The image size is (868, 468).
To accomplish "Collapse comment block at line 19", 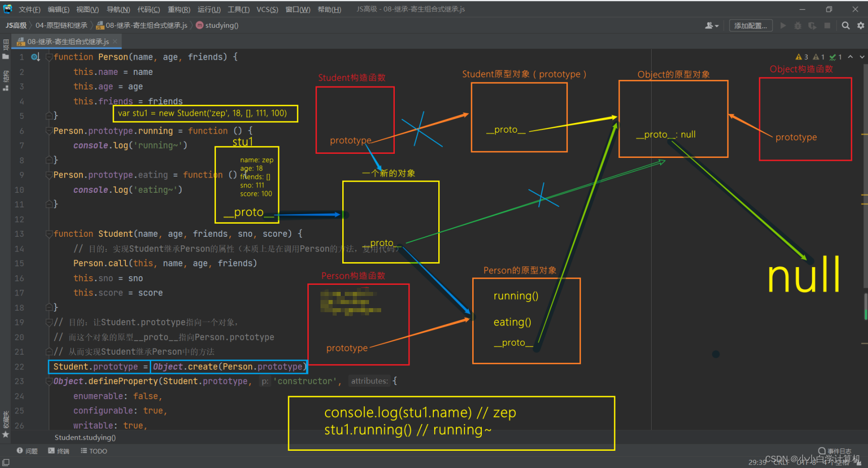I will coord(49,322).
